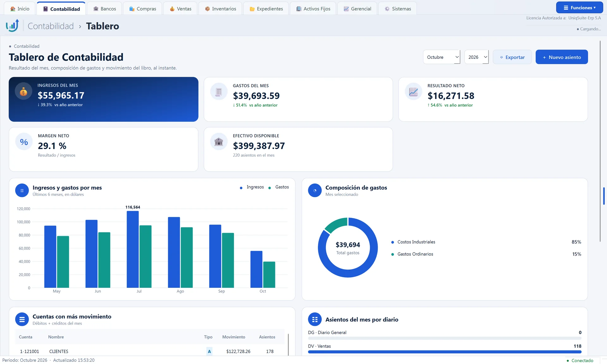This screenshot has height=364, width=607.
Task: Select the Contabilidad tab
Action: click(x=61, y=9)
